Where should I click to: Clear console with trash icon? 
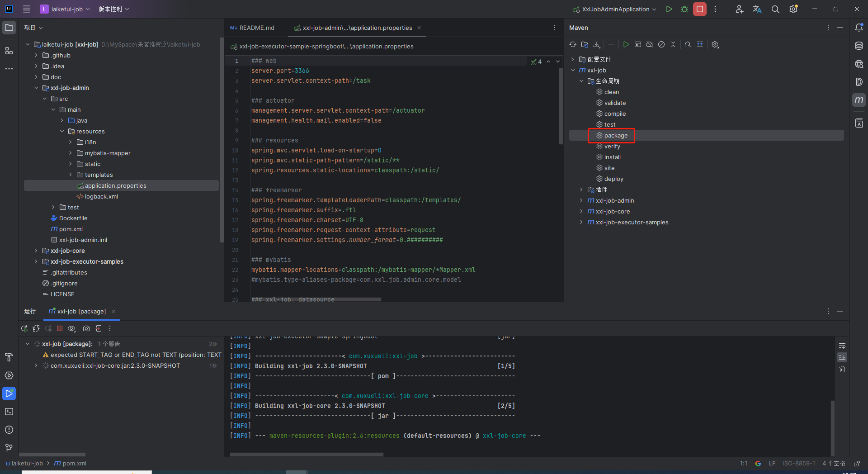pos(842,369)
